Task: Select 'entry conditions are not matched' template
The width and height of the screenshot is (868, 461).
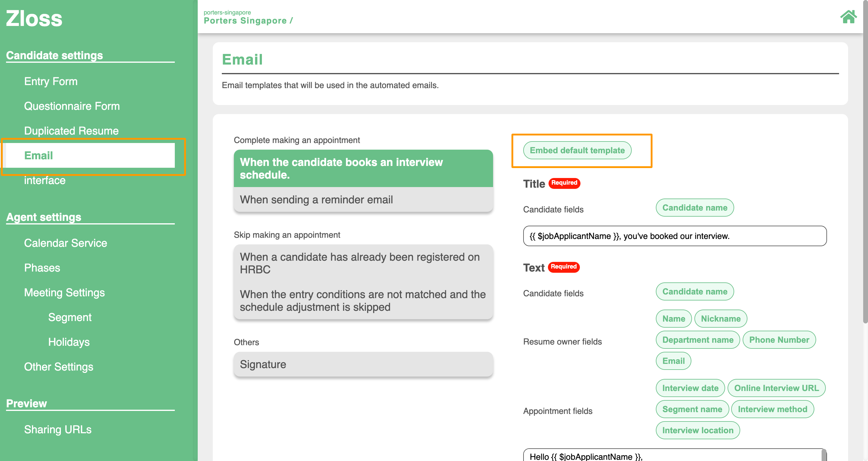Action: [x=363, y=300]
